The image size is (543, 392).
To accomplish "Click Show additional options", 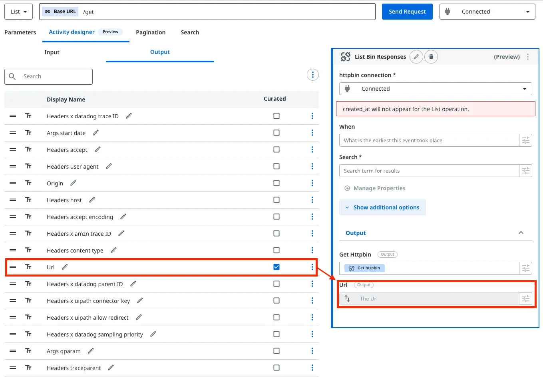I will 382,207.
